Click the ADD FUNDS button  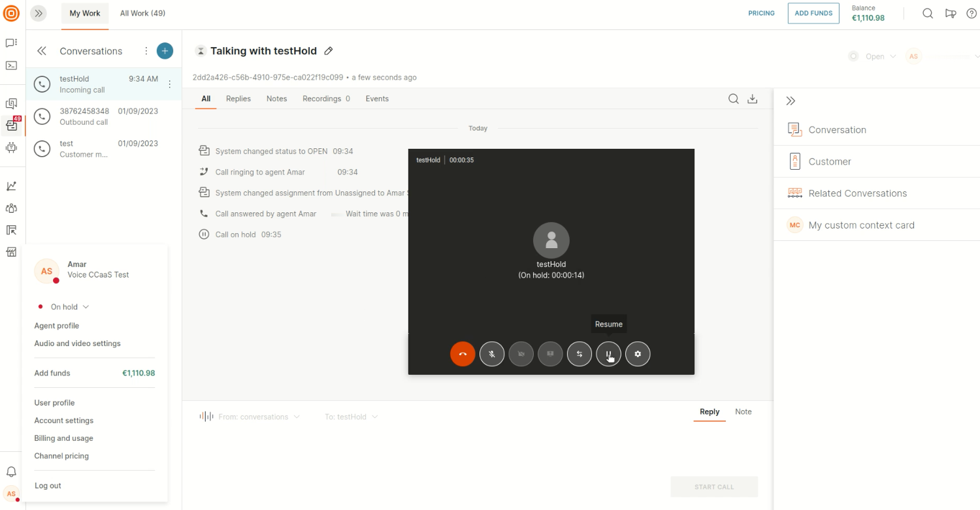(x=813, y=14)
